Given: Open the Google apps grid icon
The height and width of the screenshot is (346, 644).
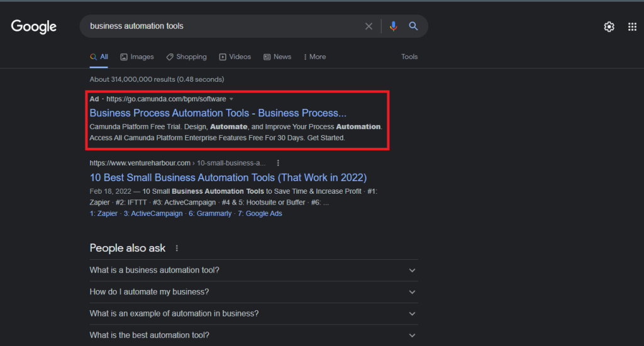Looking at the screenshot, I should [x=632, y=26].
